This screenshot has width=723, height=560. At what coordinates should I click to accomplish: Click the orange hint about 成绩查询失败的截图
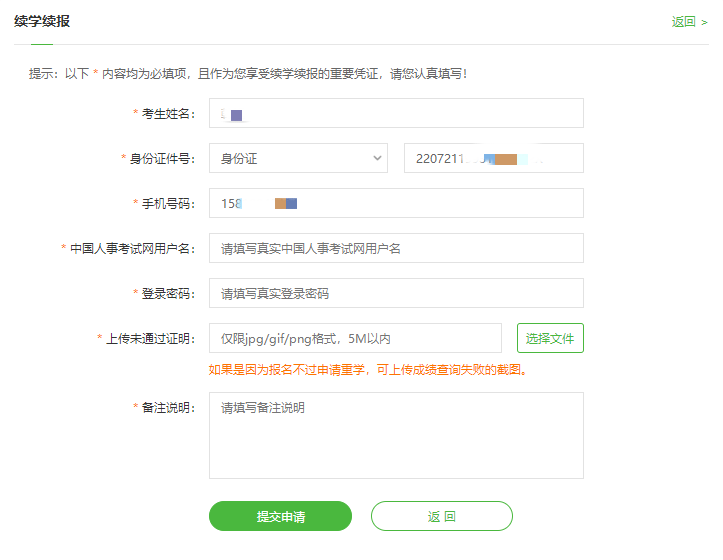point(367,370)
